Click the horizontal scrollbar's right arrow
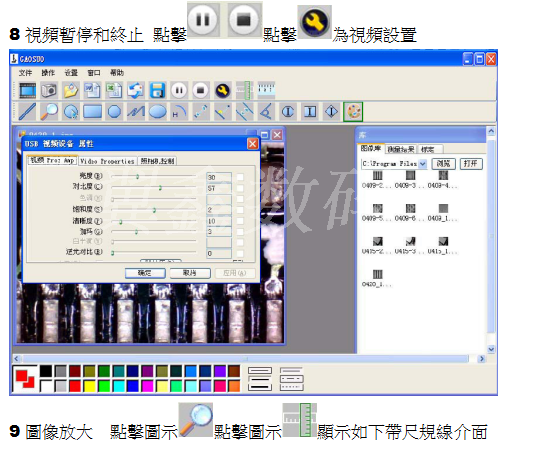 pos(482,359)
